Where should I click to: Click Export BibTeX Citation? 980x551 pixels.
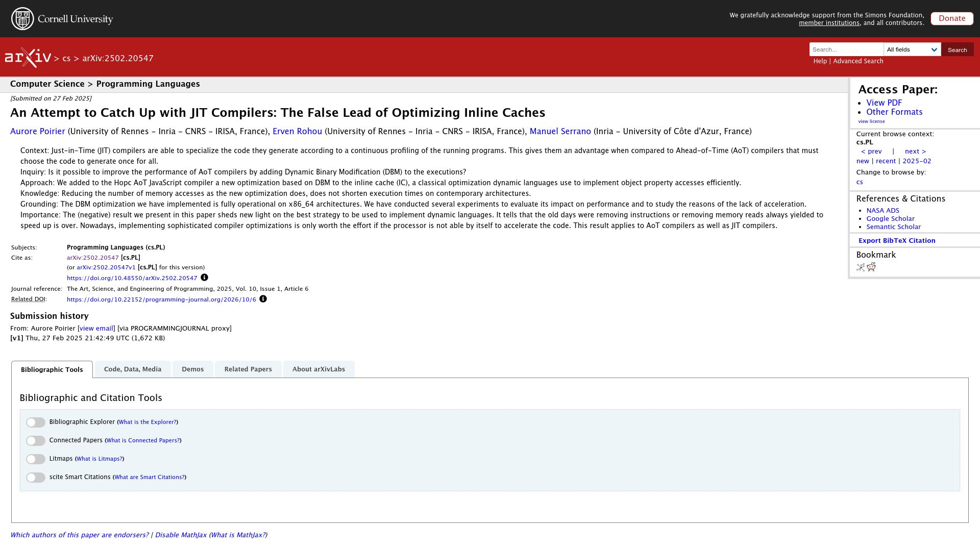click(x=897, y=241)
